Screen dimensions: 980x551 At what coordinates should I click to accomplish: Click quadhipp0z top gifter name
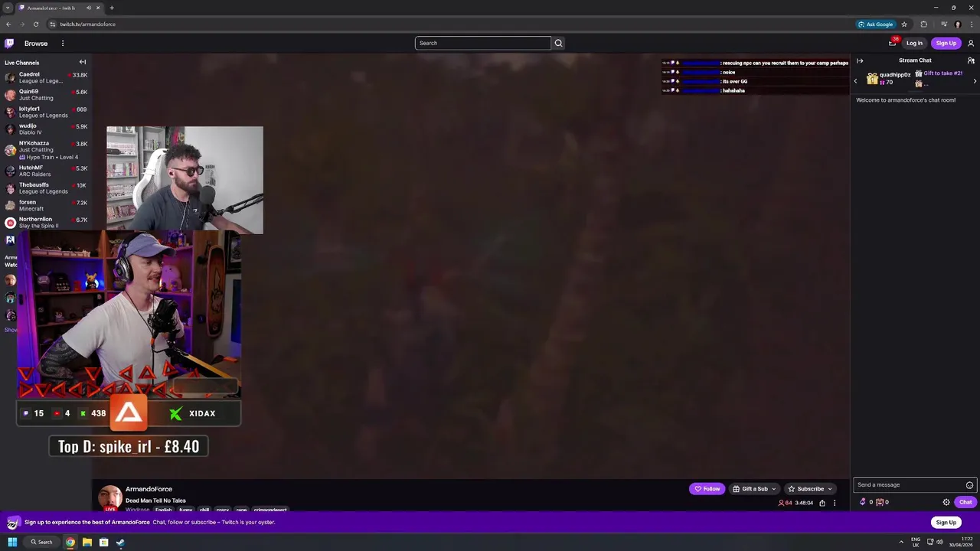click(x=895, y=75)
